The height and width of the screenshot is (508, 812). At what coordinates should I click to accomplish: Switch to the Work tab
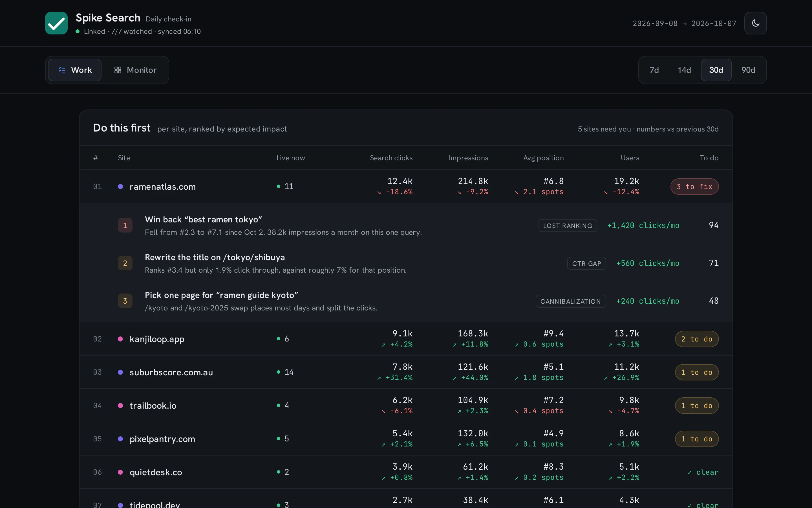pyautogui.click(x=75, y=70)
